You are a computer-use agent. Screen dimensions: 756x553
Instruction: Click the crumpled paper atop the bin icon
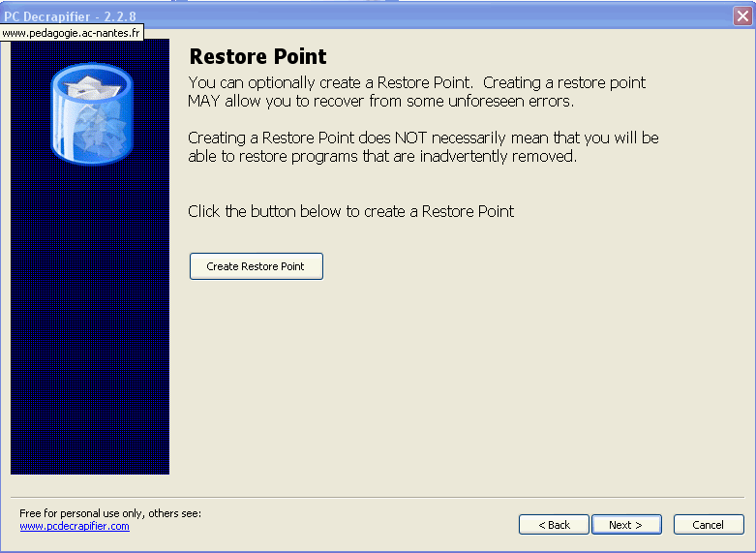coord(92,87)
